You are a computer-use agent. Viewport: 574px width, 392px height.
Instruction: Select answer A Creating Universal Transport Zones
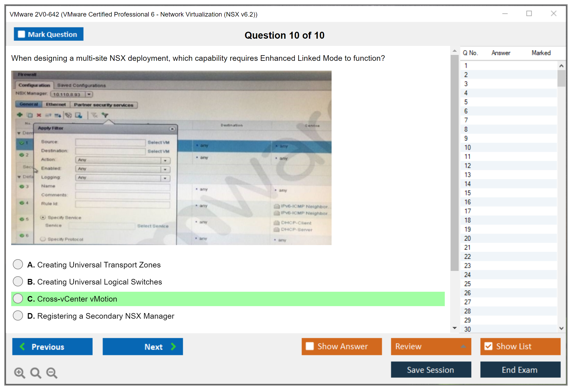18,264
